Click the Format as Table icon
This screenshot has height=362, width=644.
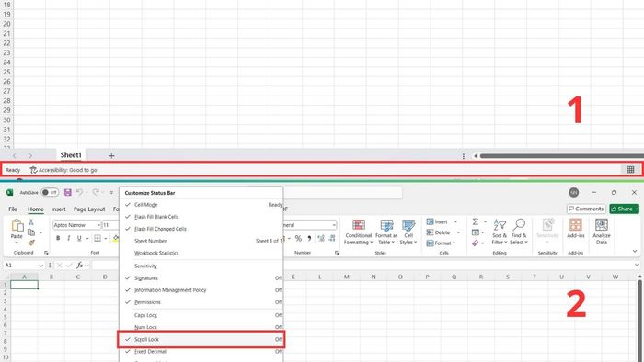click(386, 225)
